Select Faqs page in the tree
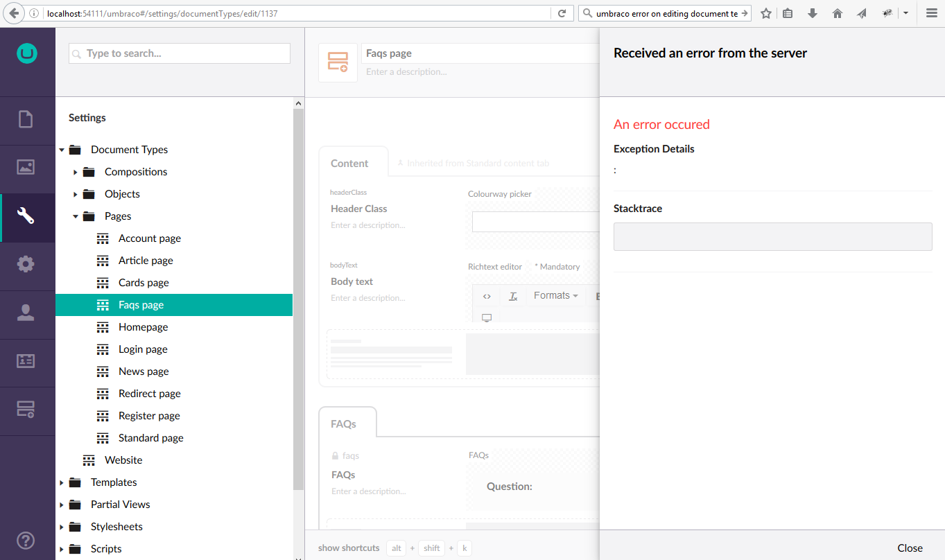945x560 pixels. tap(174, 305)
